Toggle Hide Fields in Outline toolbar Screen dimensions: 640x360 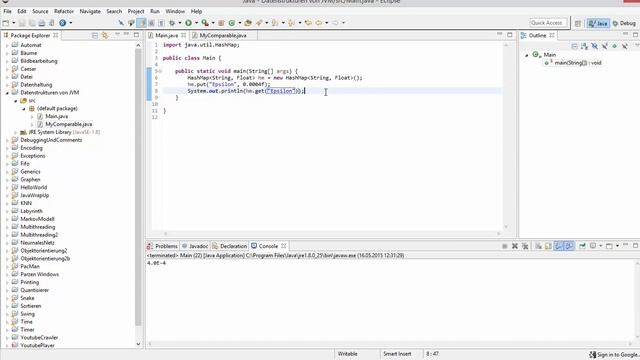(595, 46)
